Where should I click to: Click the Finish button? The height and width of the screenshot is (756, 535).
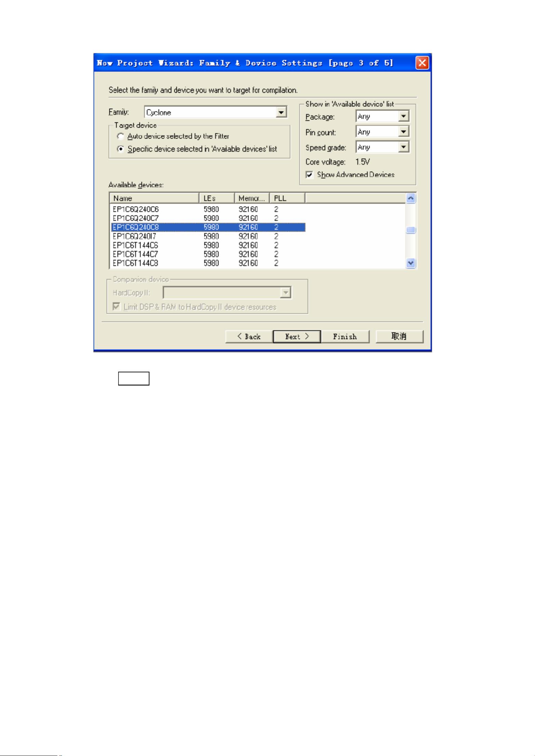345,337
